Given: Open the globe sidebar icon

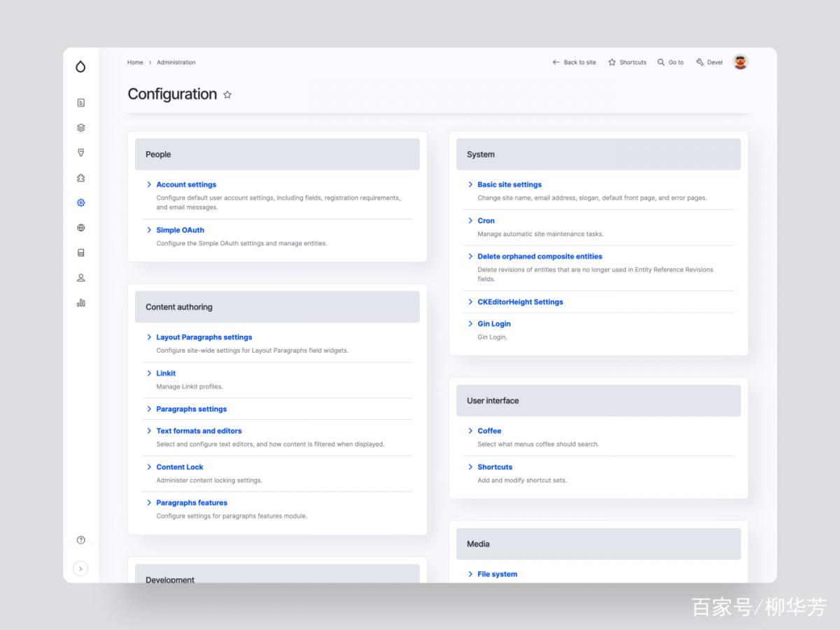Looking at the screenshot, I should pyautogui.click(x=80, y=227).
